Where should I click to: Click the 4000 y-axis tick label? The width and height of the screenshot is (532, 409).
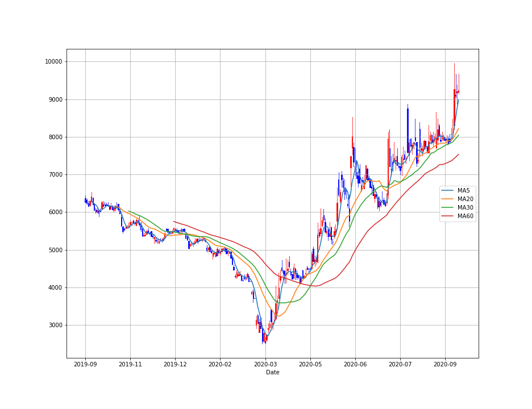[55, 287]
